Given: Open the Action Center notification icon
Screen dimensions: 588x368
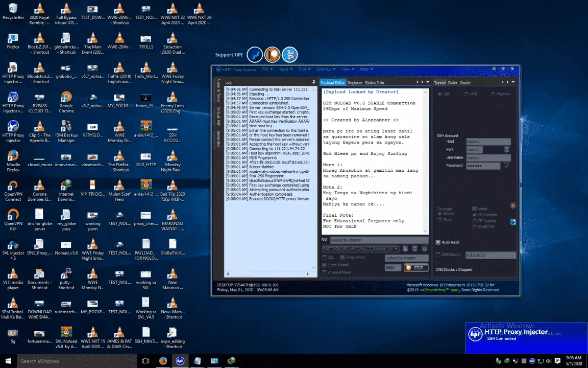Looking at the screenshot, I should click(x=557, y=361).
